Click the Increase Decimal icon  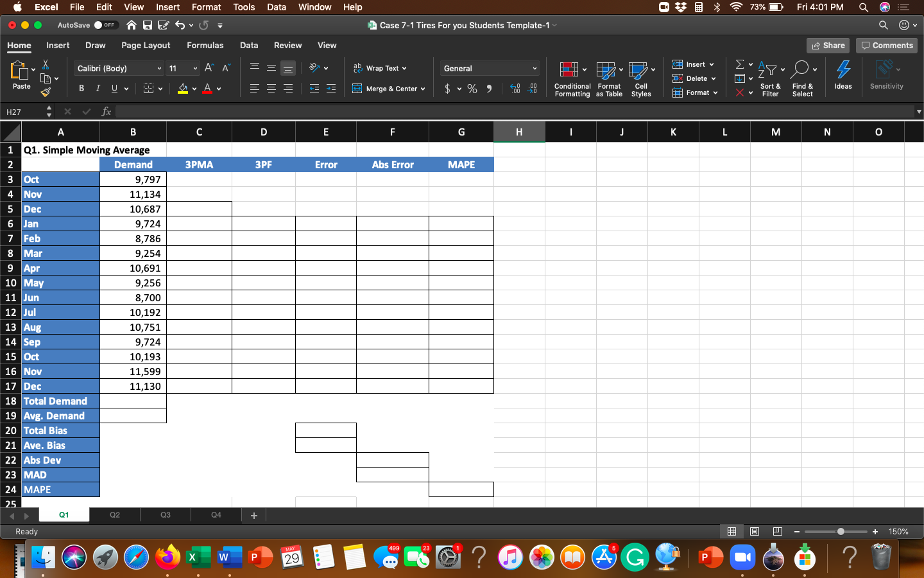(515, 89)
